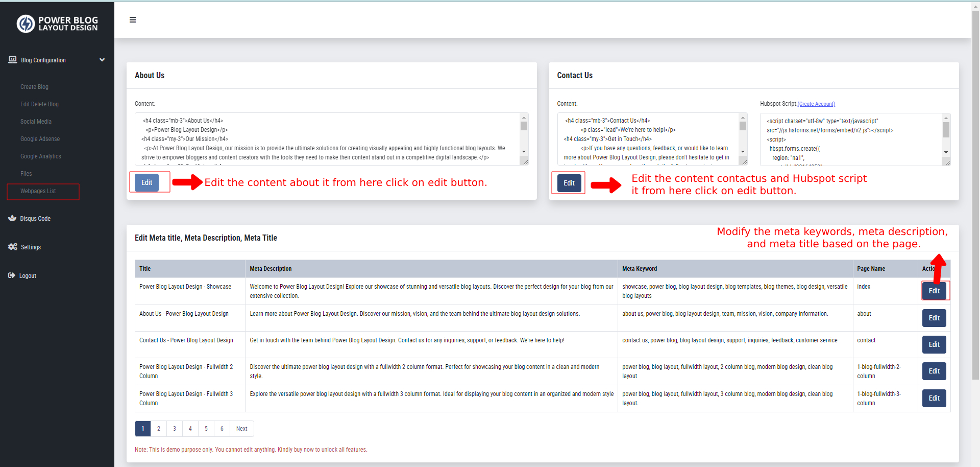This screenshot has width=980, height=467.
Task: Open Google Analytics from the sidebar
Action: 40,156
